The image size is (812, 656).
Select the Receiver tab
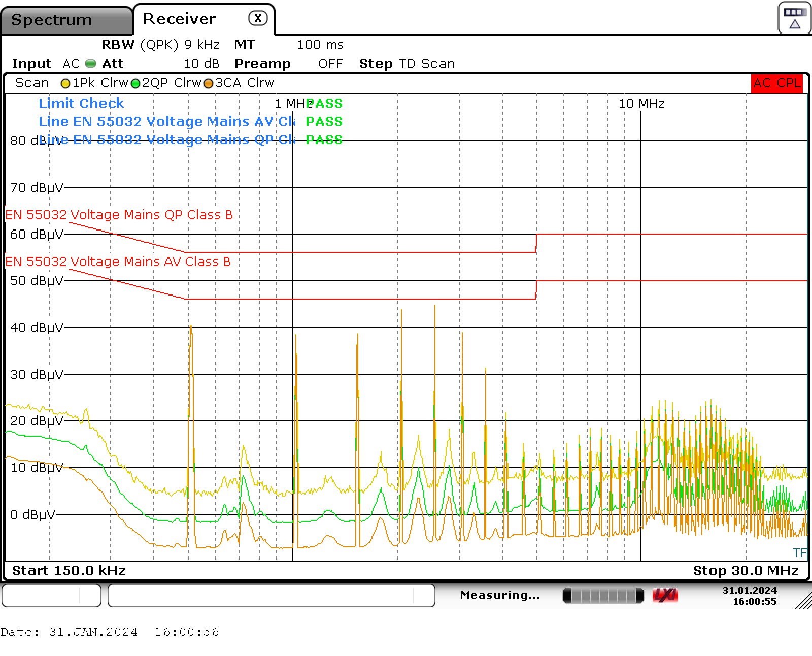[180, 19]
